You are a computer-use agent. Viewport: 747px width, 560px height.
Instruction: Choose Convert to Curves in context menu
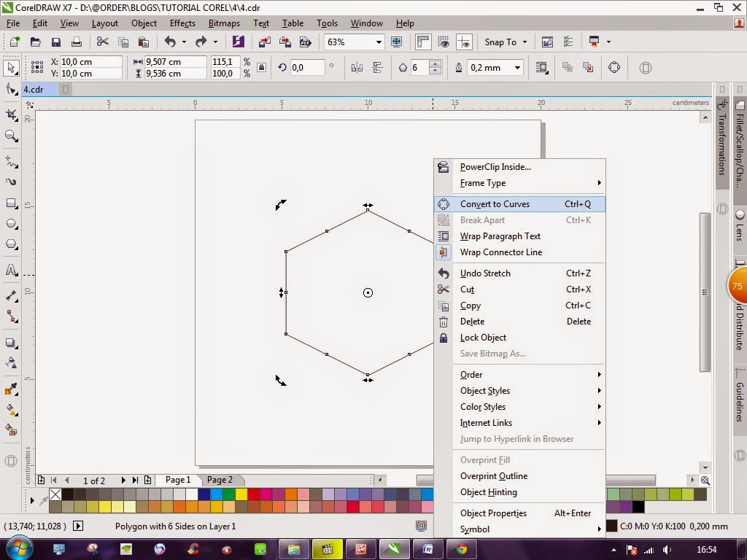[520, 204]
